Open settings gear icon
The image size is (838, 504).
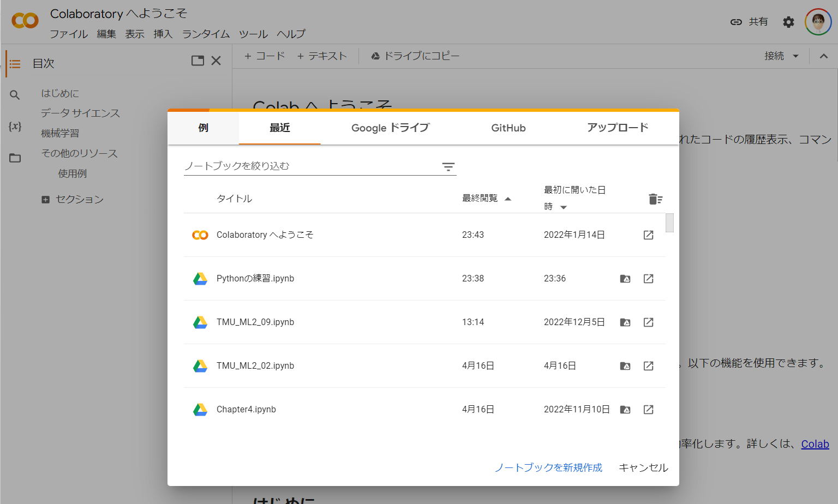(788, 22)
